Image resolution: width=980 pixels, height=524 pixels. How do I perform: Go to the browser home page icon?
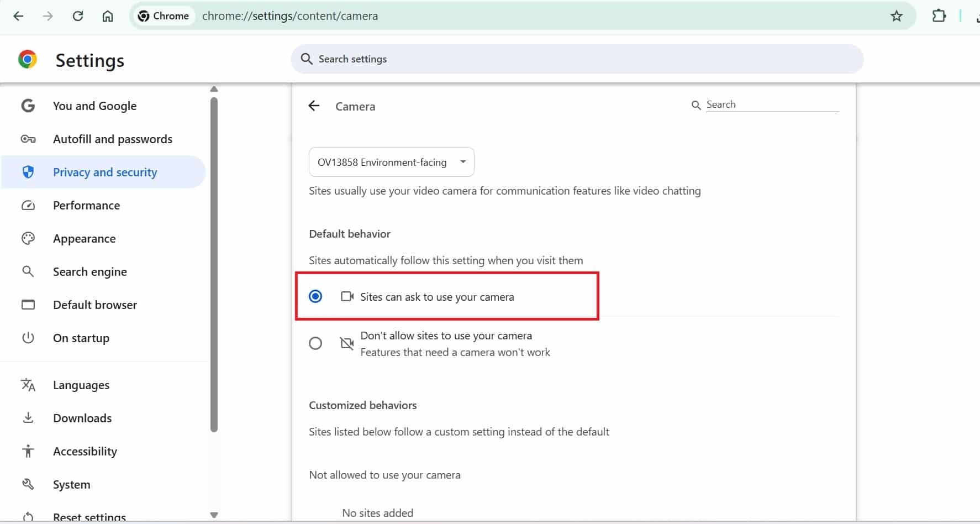coord(108,16)
